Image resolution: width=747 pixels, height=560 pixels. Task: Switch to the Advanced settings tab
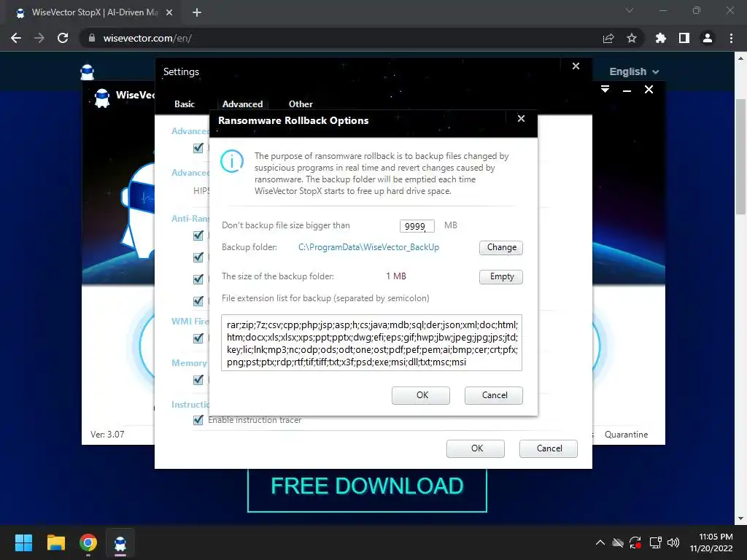tap(242, 104)
